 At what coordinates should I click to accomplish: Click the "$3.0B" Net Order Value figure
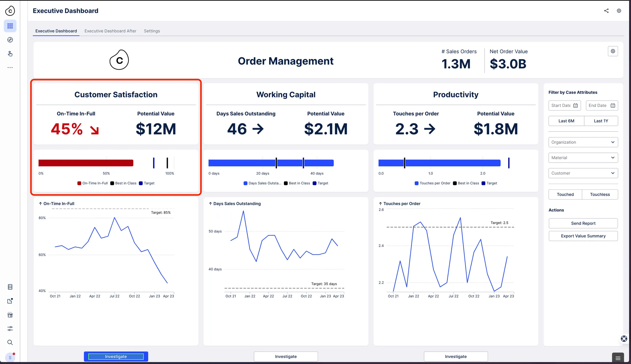508,64
